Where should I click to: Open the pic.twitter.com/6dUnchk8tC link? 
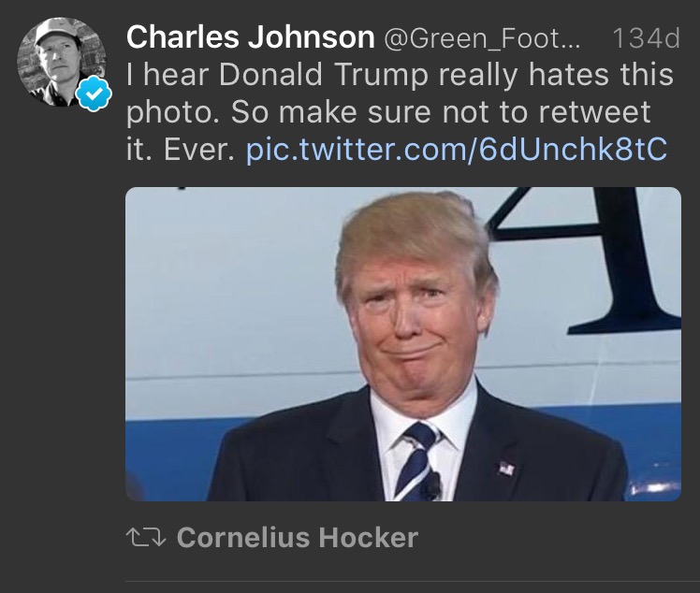click(457, 150)
